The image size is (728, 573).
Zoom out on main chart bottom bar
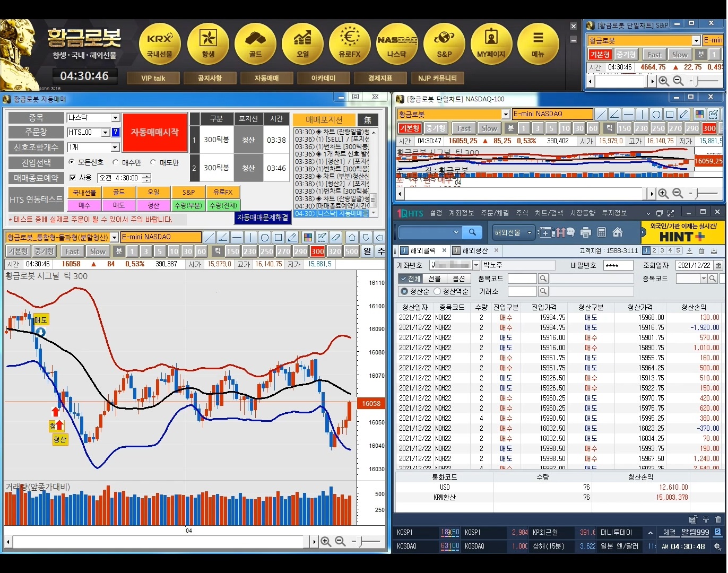pos(341,541)
